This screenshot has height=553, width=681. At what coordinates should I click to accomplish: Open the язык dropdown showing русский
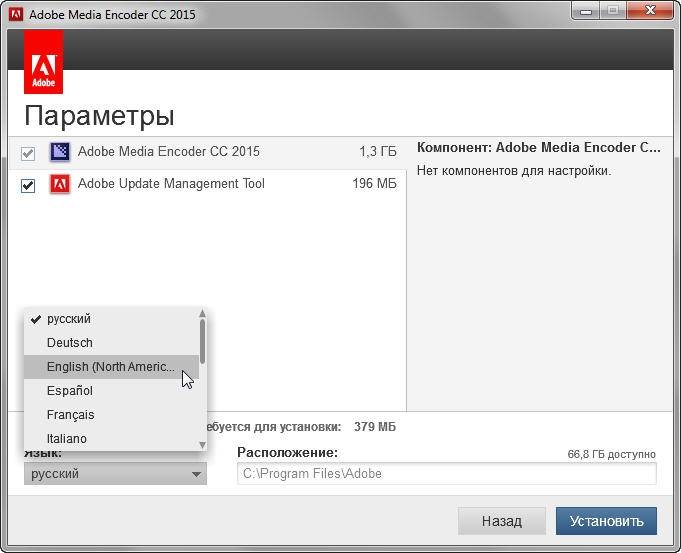pos(116,474)
